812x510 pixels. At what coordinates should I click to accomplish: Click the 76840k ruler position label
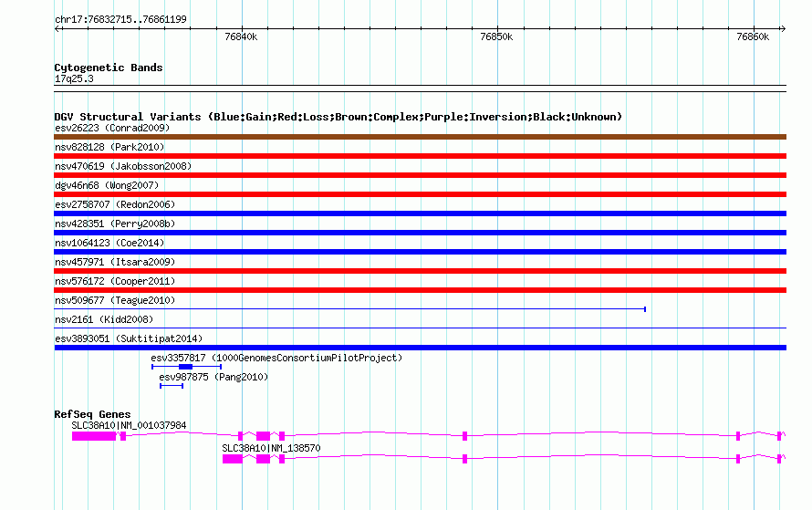point(241,36)
